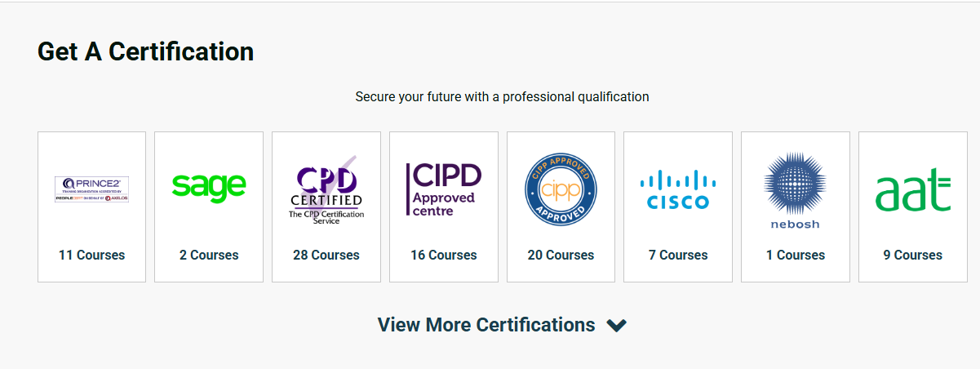Click the Cisco logo
The height and width of the screenshot is (369, 980).
pyautogui.click(x=678, y=190)
